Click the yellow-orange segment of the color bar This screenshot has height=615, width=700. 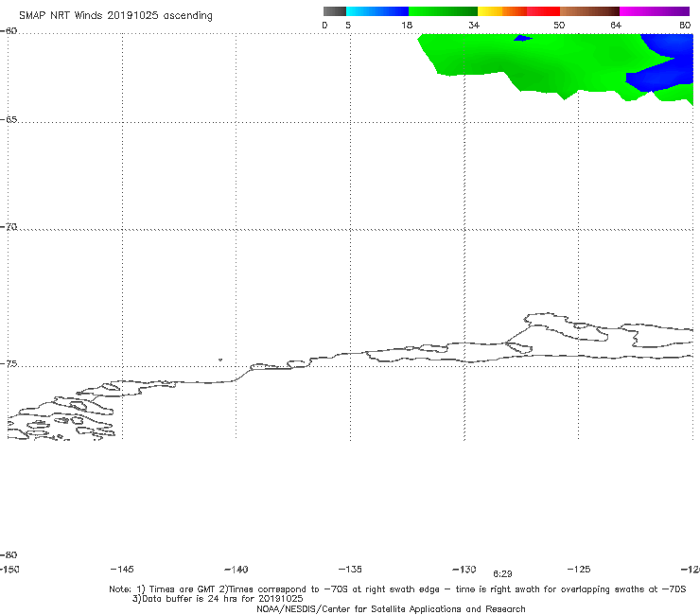click(502, 11)
